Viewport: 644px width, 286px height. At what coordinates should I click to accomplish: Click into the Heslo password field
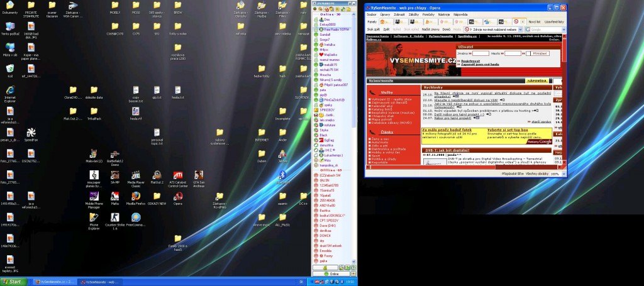(513, 53)
